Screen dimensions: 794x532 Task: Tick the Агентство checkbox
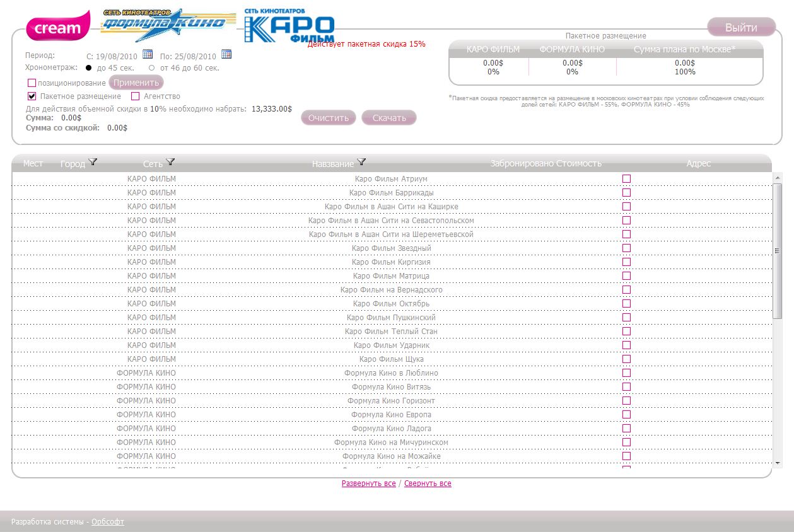pyautogui.click(x=135, y=96)
